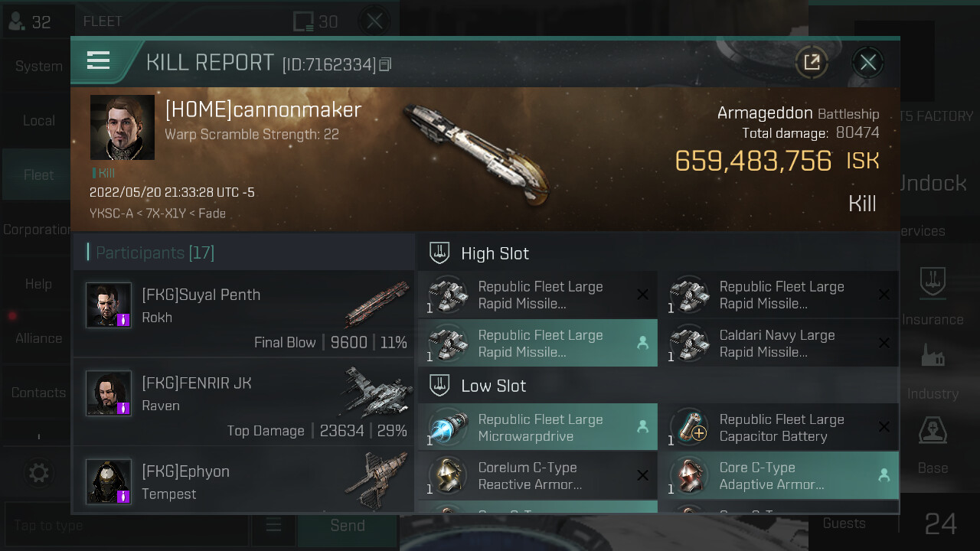Viewport: 980px width, 551px height.
Task: View cannonmaker's character portrait
Action: (122, 127)
